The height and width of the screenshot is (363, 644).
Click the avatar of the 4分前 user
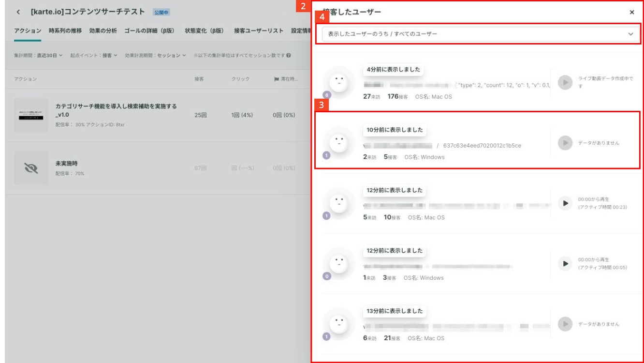(x=338, y=82)
